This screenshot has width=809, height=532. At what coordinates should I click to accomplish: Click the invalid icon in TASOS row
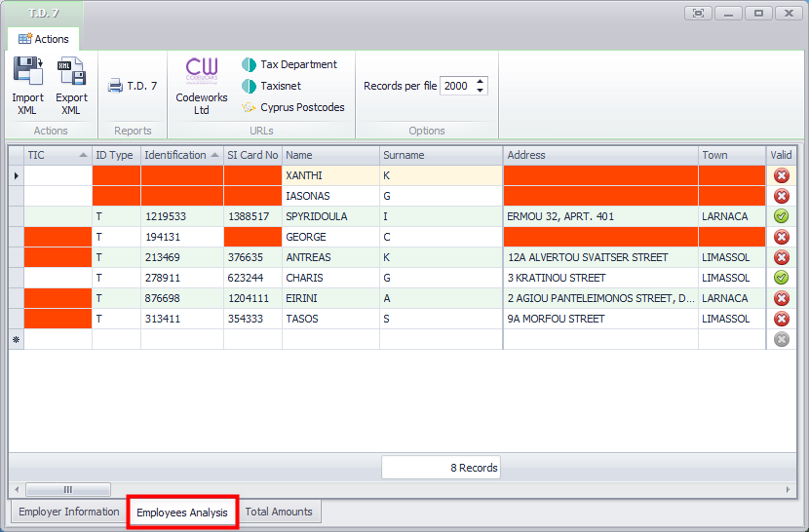coord(781,319)
